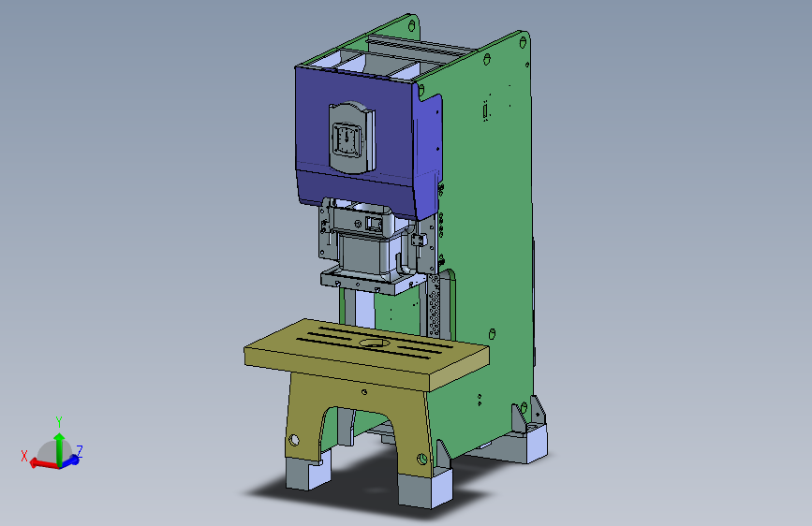Click the blue Z axis arrow of the triad
Screen dimensions: 812x526
tap(71, 460)
